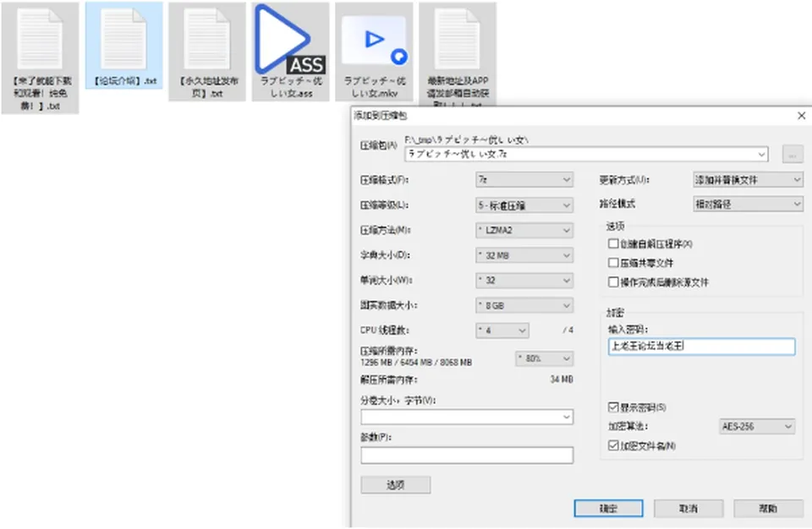Enable 创建自解压程序 (create SFX archive) checkbox

[x=614, y=243]
